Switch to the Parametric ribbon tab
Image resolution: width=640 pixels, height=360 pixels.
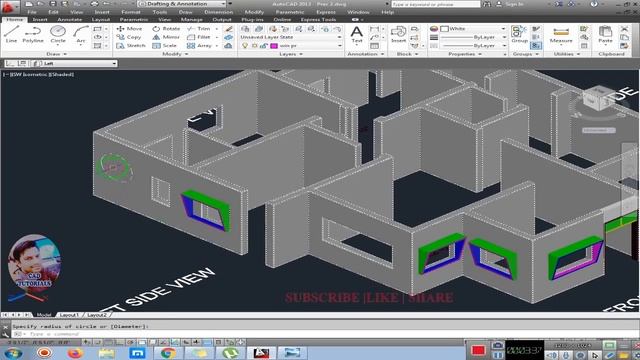click(x=133, y=20)
